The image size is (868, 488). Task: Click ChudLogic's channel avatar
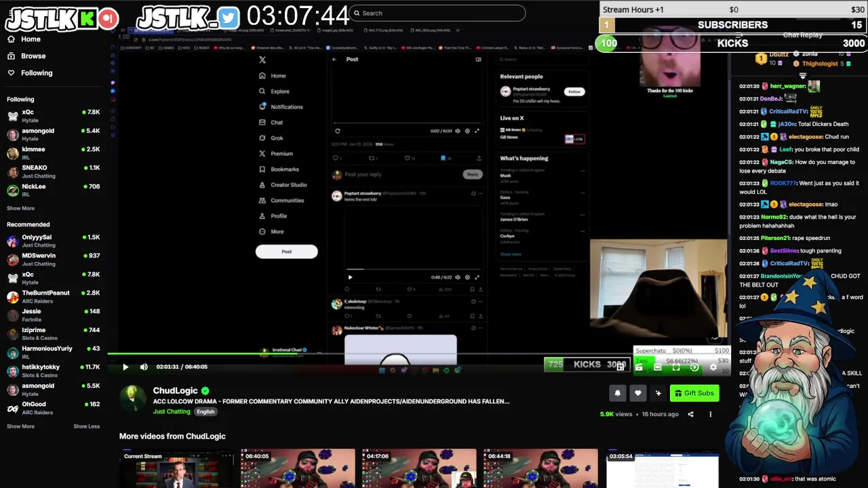point(133,399)
